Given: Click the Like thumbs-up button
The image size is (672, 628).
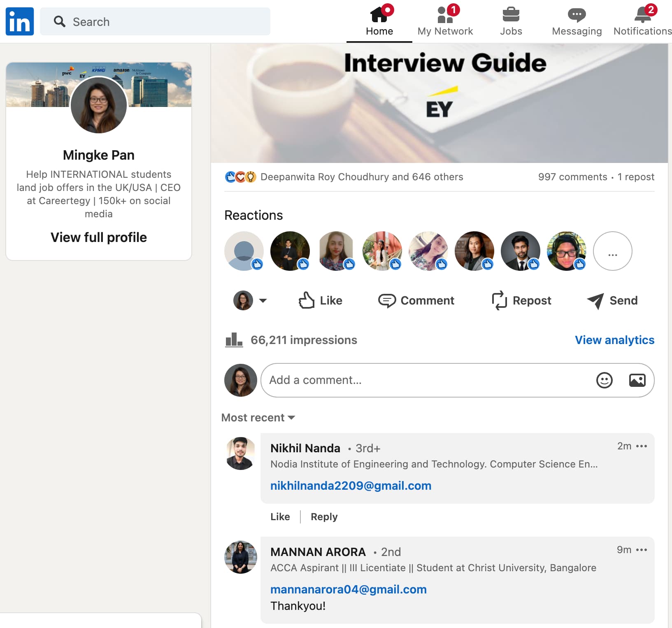Looking at the screenshot, I should [x=321, y=300].
